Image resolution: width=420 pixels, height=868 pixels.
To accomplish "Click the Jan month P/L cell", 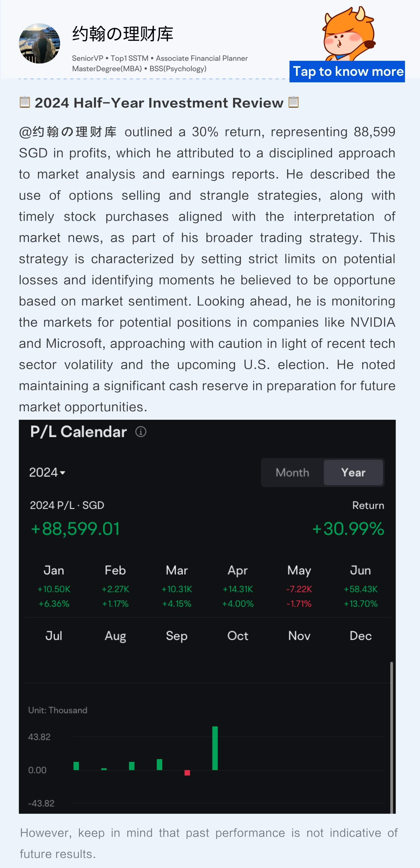I will click(54, 586).
